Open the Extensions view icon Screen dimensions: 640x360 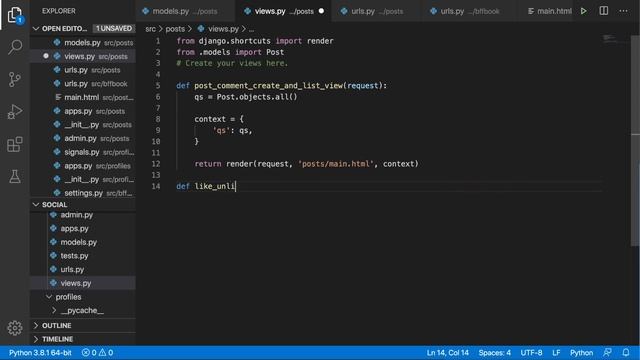pos(15,144)
